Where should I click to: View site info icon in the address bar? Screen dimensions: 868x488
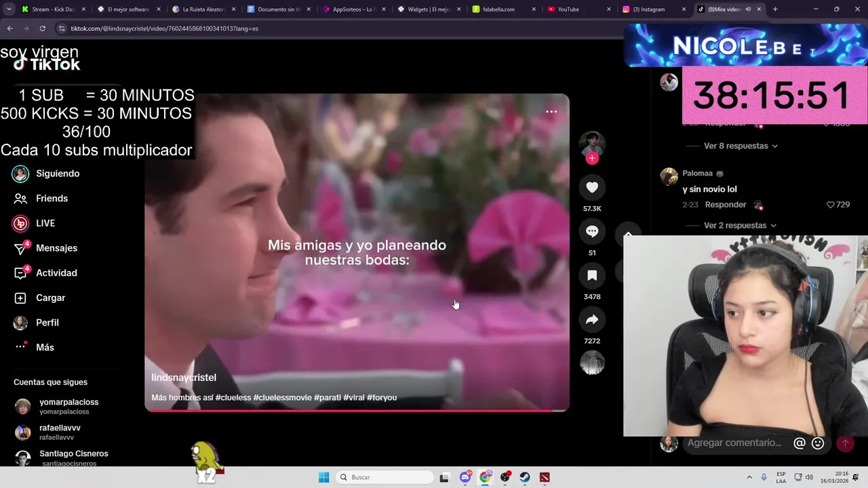click(62, 28)
